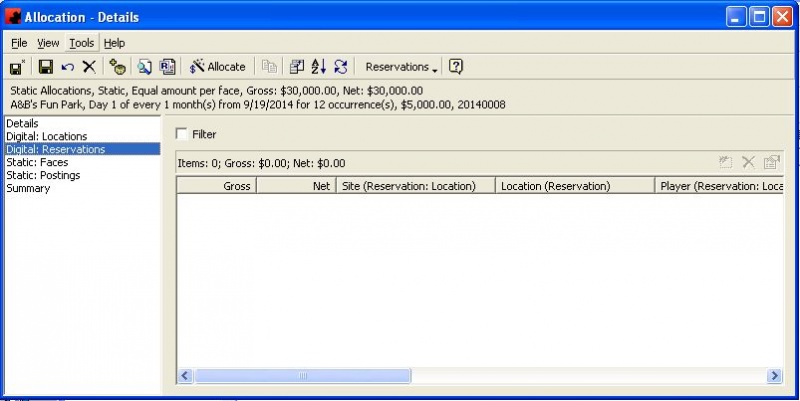800x401 pixels.
Task: Open the View menu
Action: tap(48, 43)
